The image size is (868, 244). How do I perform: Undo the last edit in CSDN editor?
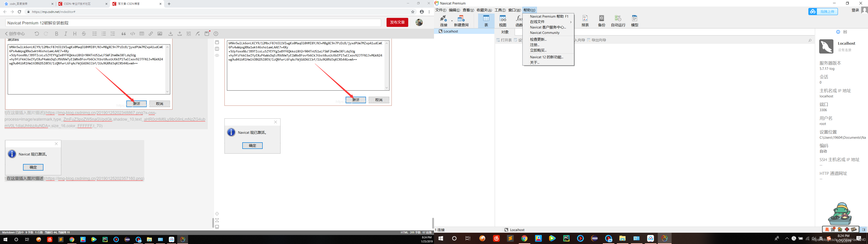coord(37,34)
